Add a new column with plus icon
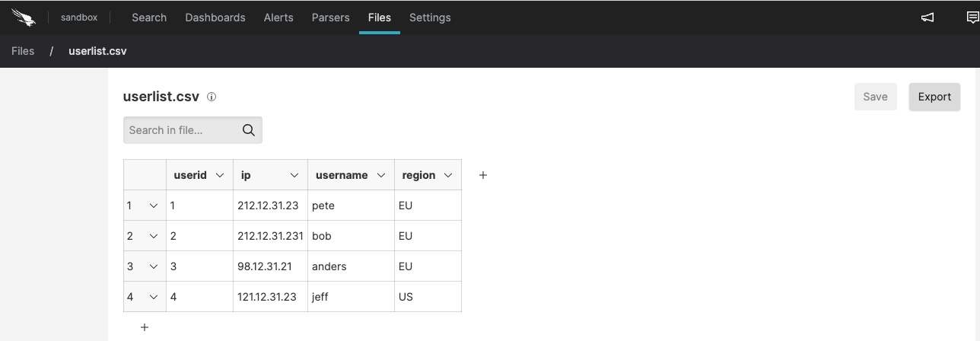 483,175
